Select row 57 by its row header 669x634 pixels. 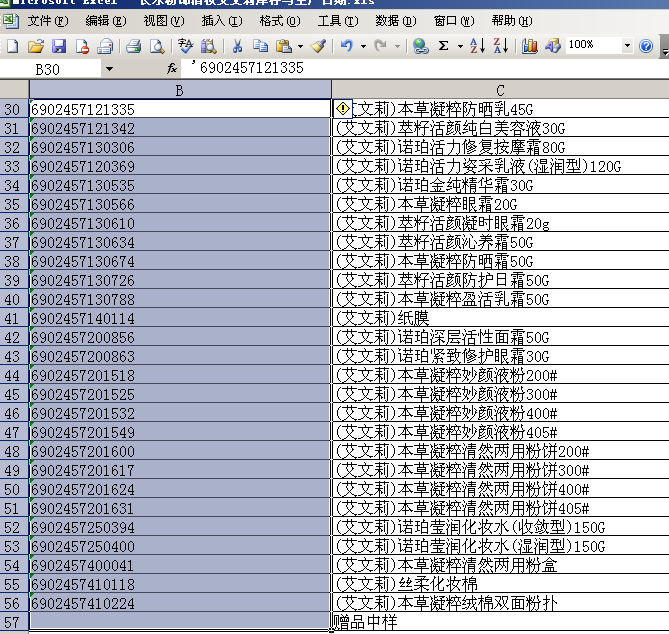[13, 622]
